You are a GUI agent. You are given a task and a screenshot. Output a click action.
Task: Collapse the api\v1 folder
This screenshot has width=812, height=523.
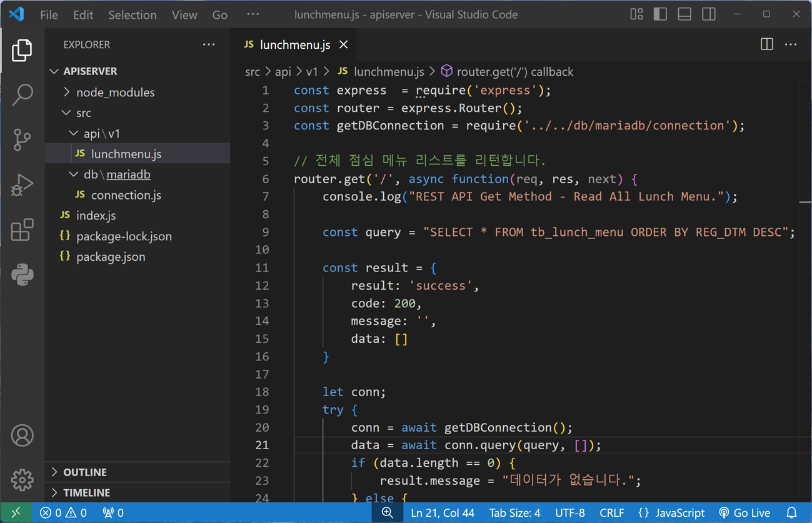pyautogui.click(x=138, y=133)
